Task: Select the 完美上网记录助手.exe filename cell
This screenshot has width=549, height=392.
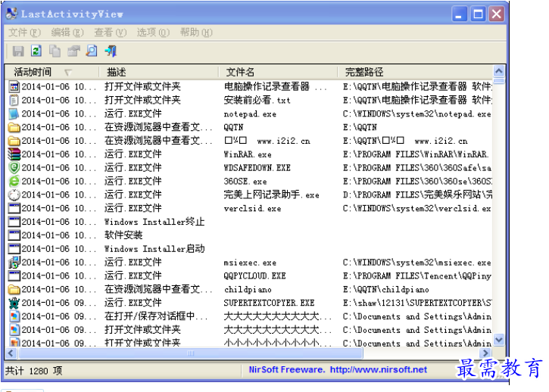Action: 272,194
